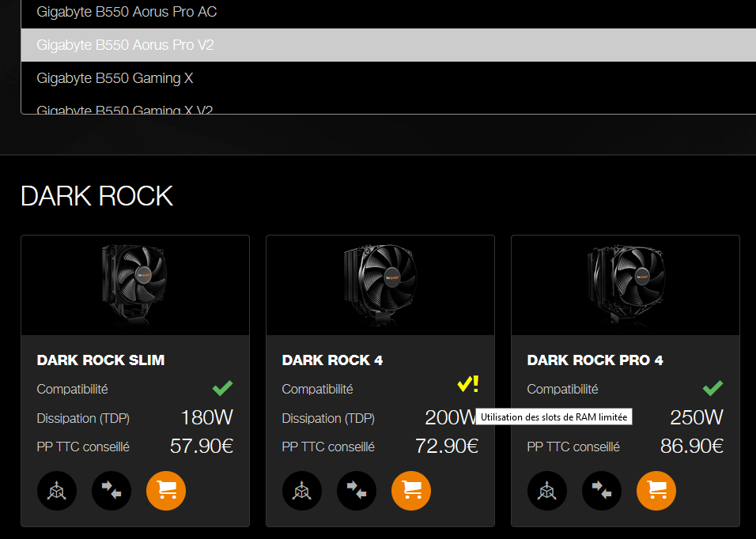Click the 57.90€ price
756x539 pixels.
(202, 446)
